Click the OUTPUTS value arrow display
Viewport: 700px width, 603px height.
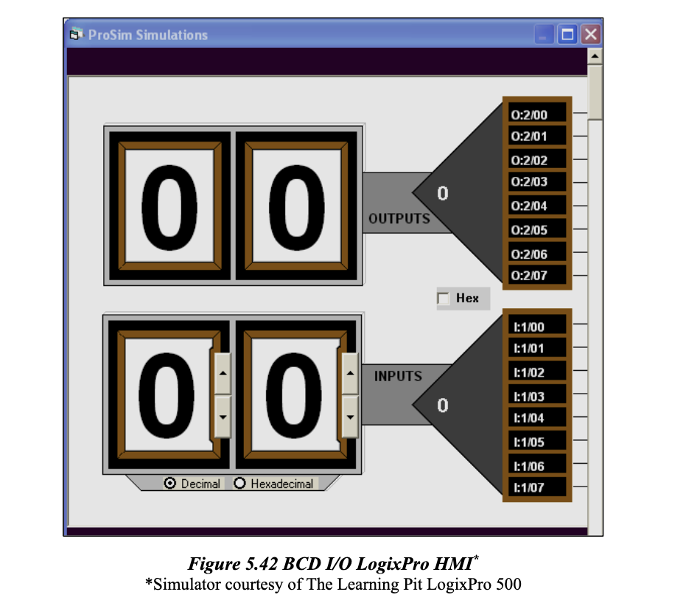[x=442, y=193]
